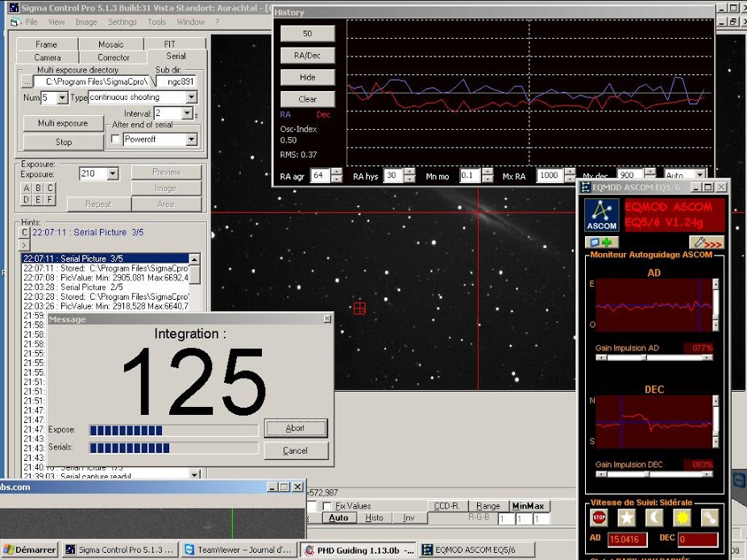The image size is (747, 560).
Task: Click the Sub dir ngc891 field
Action: tap(176, 82)
